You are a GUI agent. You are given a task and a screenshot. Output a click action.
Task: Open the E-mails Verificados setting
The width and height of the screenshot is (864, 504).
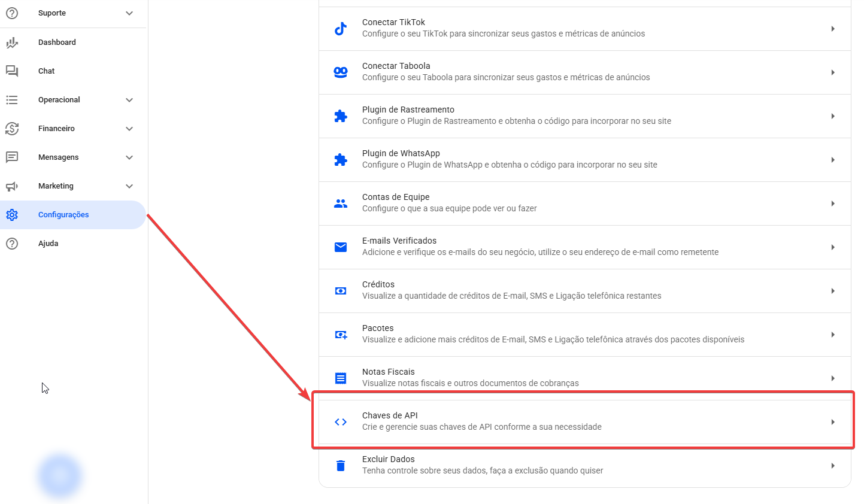585,247
